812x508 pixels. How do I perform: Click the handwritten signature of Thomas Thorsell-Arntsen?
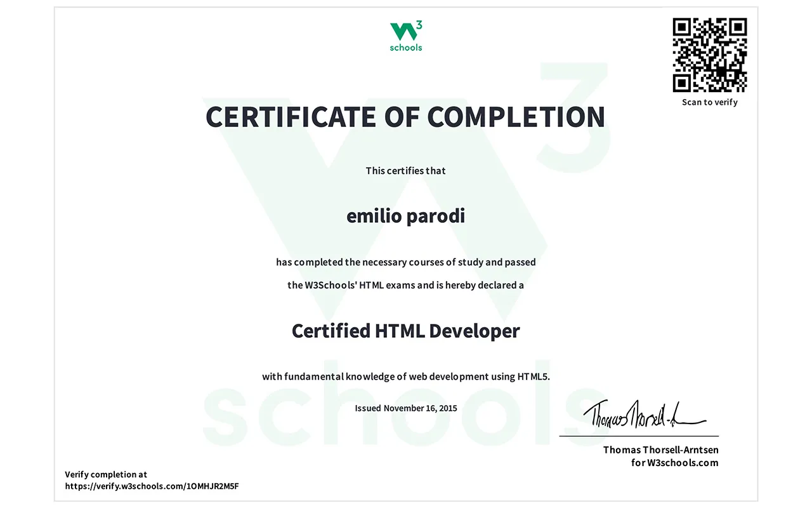641,415
